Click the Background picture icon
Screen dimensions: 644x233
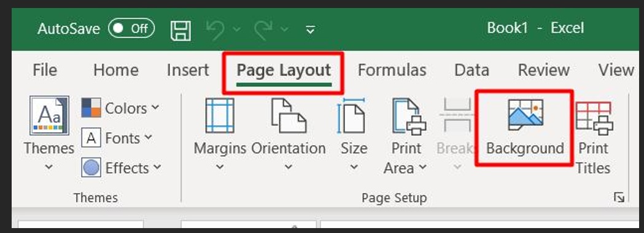click(526, 114)
